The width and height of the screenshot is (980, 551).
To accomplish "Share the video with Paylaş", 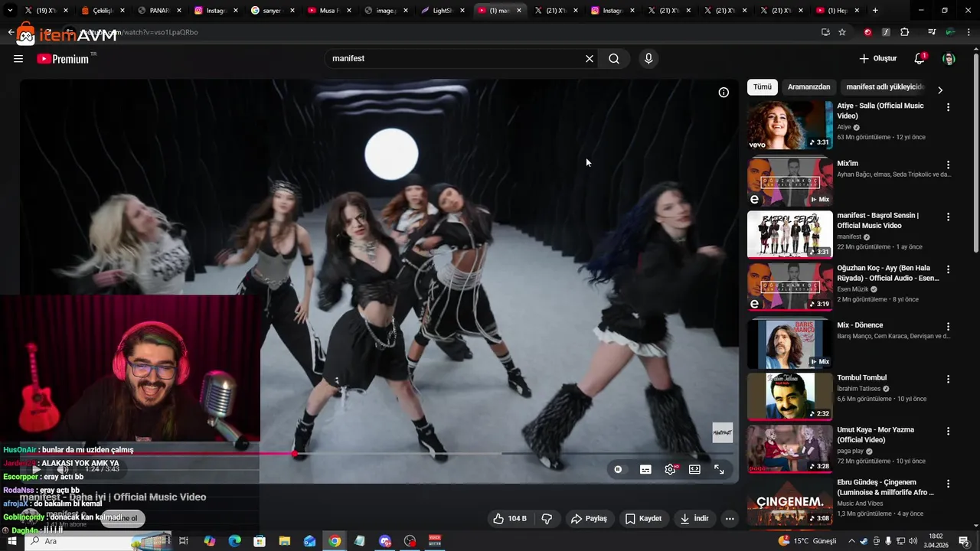I will pos(589,519).
